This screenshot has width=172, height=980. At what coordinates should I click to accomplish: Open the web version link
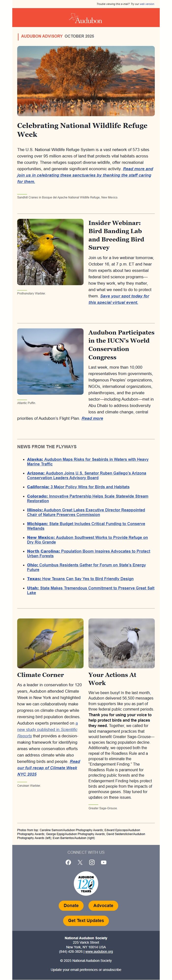point(147,4)
